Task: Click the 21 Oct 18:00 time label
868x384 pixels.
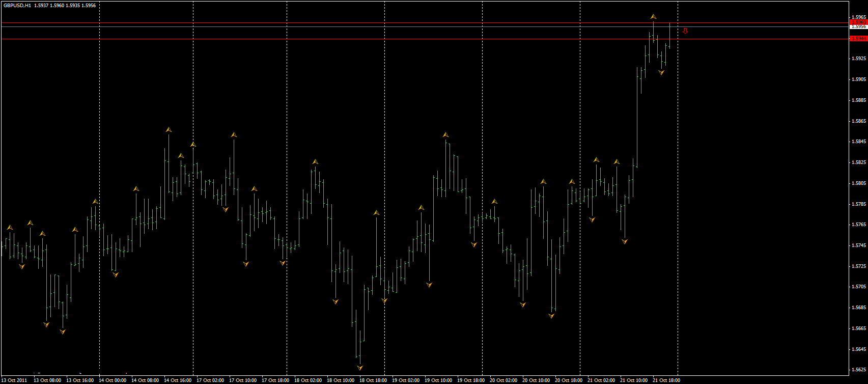Action: pyautogui.click(x=666, y=380)
